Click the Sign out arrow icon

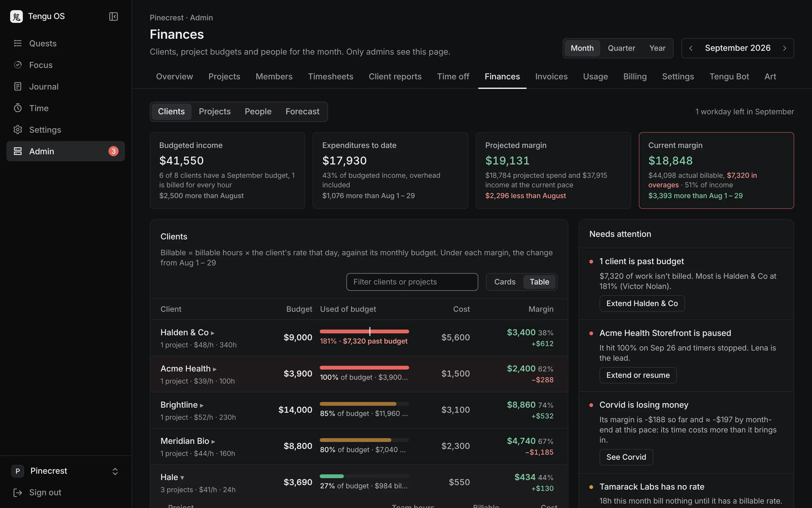click(17, 492)
